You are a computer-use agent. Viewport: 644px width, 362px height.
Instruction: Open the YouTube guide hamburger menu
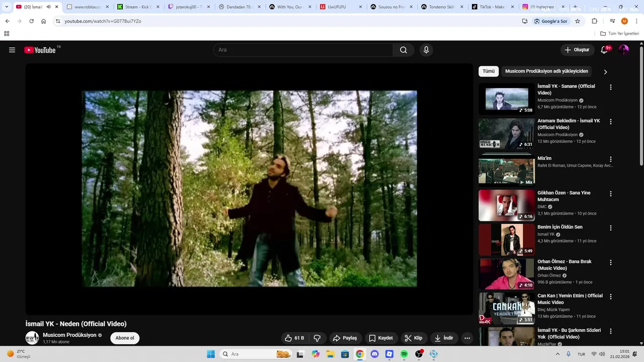(12, 50)
